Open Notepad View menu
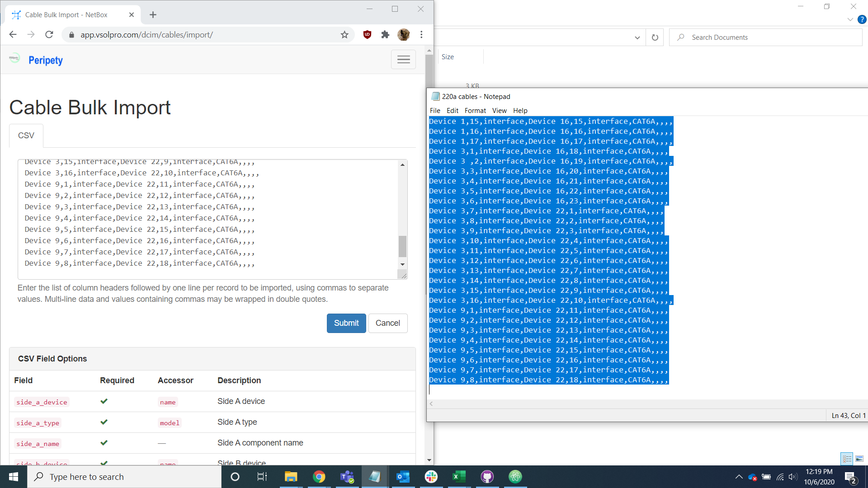Screen dimensions: 868x488 (499, 111)
